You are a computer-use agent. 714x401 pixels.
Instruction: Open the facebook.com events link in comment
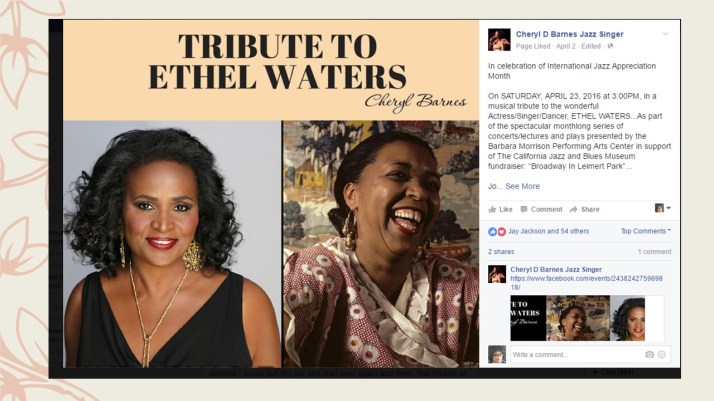[x=586, y=283]
